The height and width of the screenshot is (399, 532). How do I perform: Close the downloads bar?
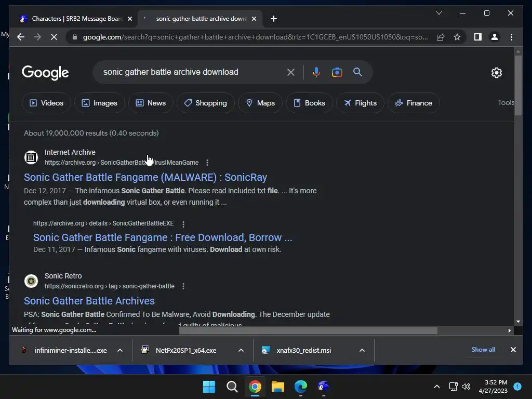coord(513,350)
